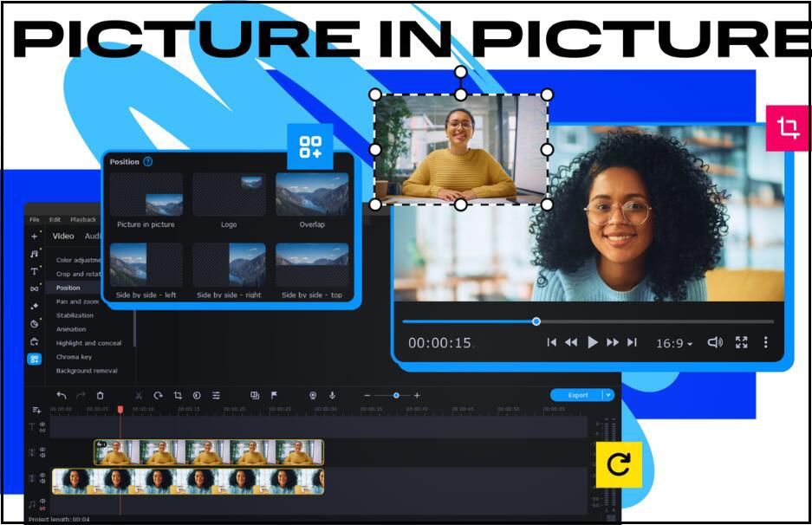812x525 pixels.
Task: Open the Edit menu
Action: coord(55,220)
